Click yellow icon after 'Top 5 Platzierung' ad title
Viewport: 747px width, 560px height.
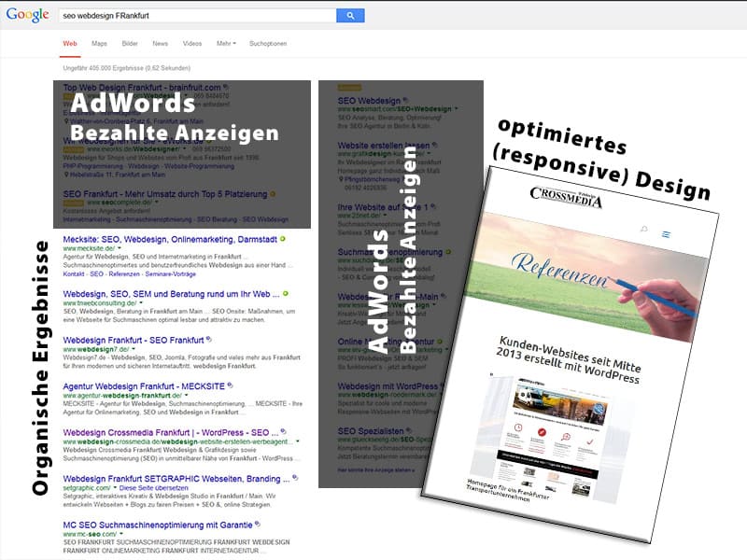pyautogui.click(x=273, y=194)
